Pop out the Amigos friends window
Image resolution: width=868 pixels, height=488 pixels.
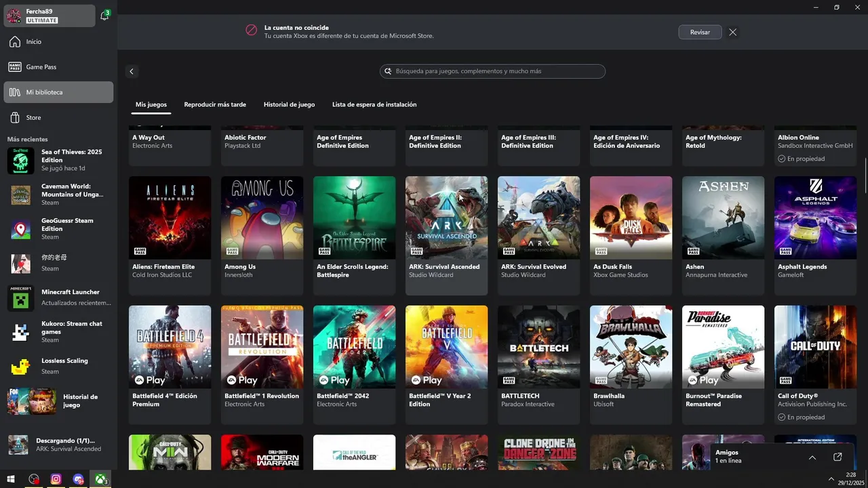tap(837, 457)
